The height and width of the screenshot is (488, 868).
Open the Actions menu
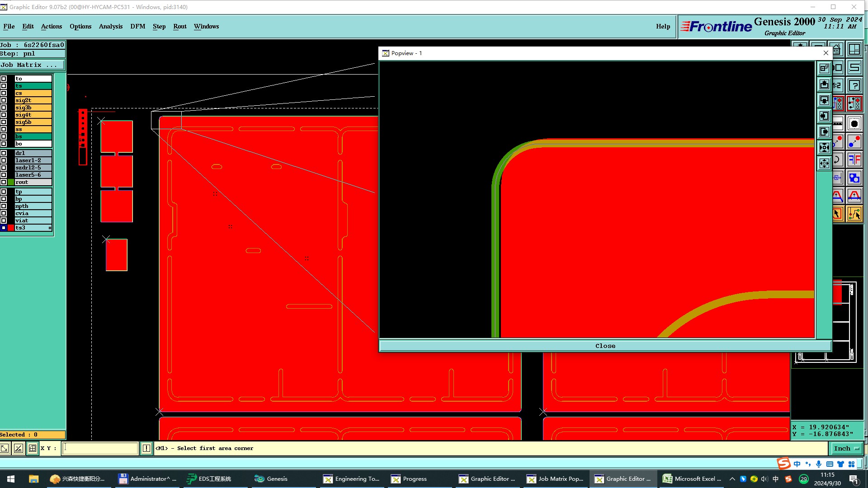(52, 26)
